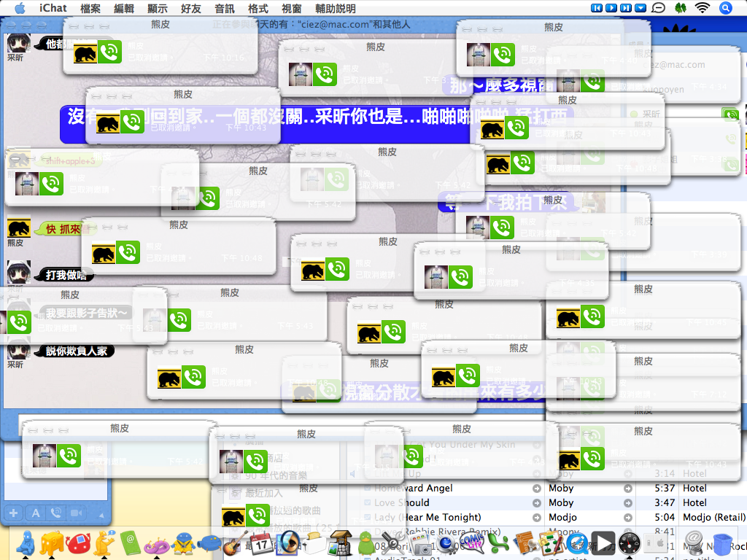Open the 音訊 menu

[225, 8]
